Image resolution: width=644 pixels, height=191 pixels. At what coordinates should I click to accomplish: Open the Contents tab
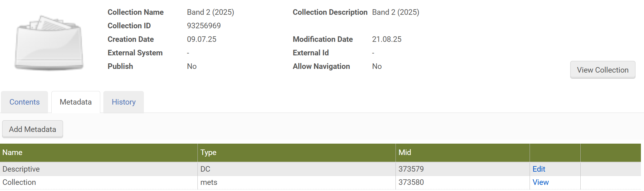pos(25,102)
